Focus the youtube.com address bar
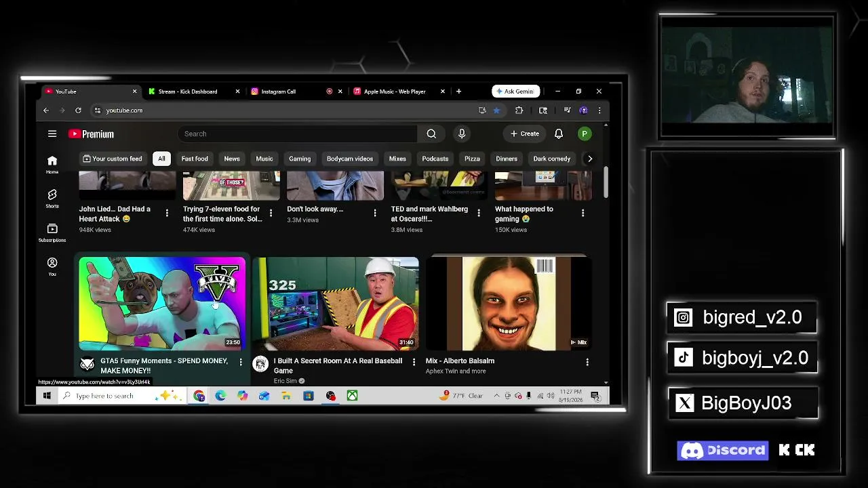Screen dimensions: 868x488 285,110
